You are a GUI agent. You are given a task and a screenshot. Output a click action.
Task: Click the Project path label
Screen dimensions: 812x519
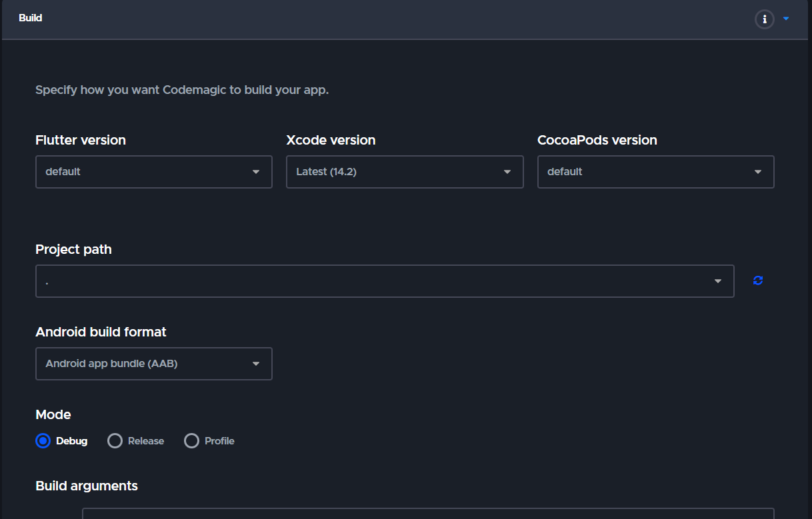pos(73,249)
